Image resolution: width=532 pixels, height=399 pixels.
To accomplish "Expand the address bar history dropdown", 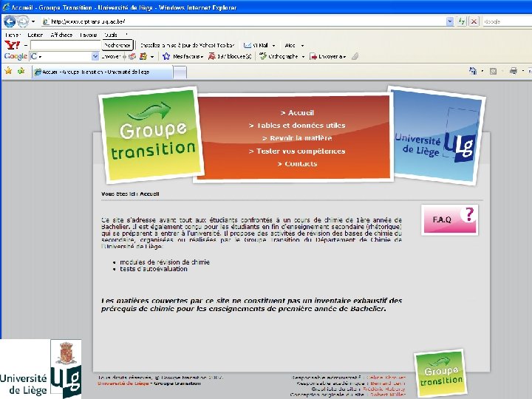I will [450, 21].
